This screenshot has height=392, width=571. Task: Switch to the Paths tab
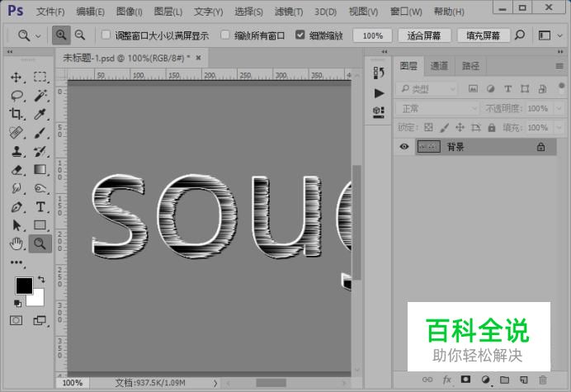tap(470, 66)
